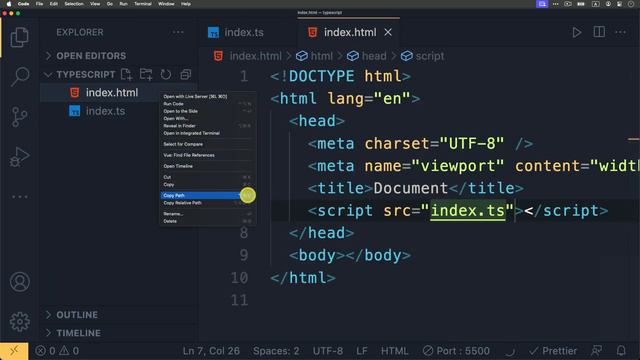Click the Port : 5500 Live Server indicator
The image size is (640, 360).
[456, 351]
